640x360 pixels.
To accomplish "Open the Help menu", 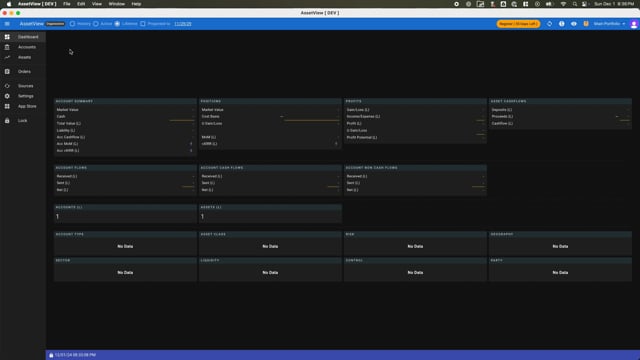I will pyautogui.click(x=136, y=4).
